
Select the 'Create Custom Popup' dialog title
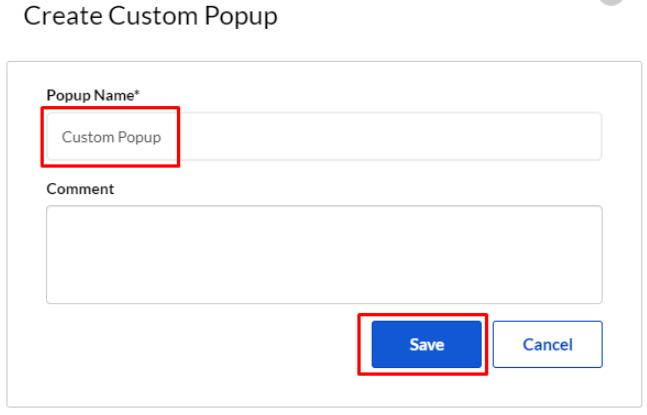pyautogui.click(x=150, y=16)
